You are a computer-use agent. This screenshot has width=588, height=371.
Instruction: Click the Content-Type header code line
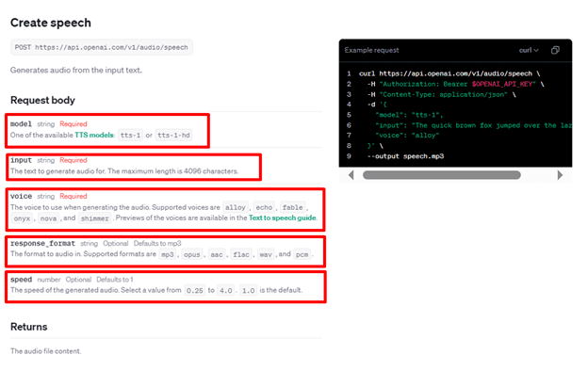point(442,94)
